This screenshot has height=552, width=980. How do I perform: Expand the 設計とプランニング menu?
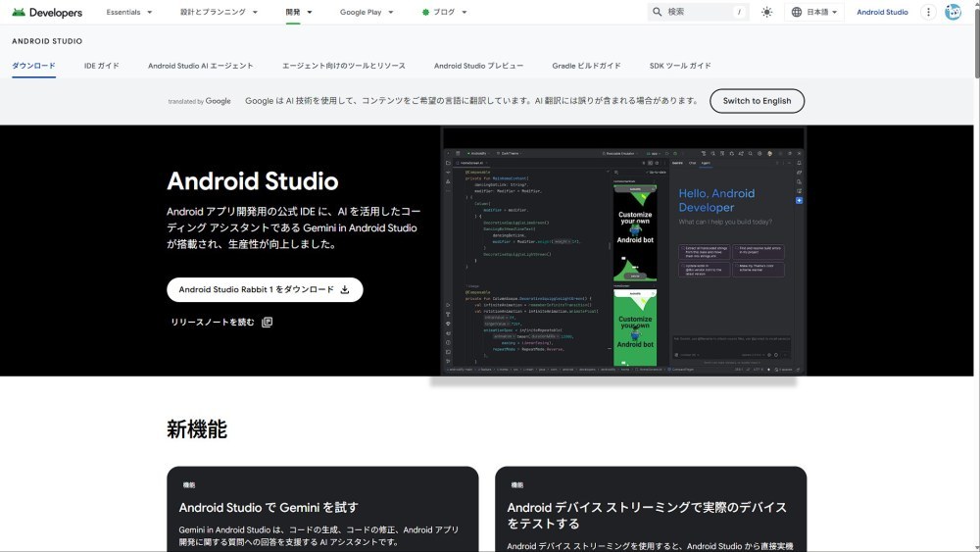coord(219,12)
